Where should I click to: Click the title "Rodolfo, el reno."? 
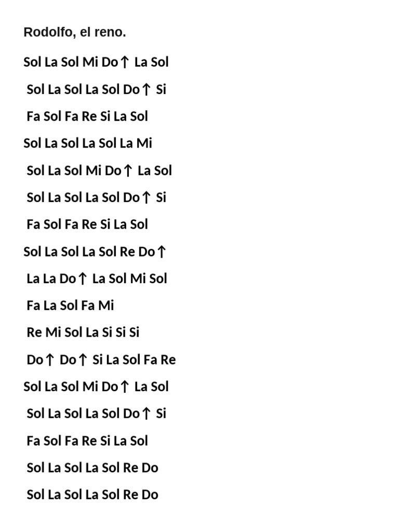75,32
